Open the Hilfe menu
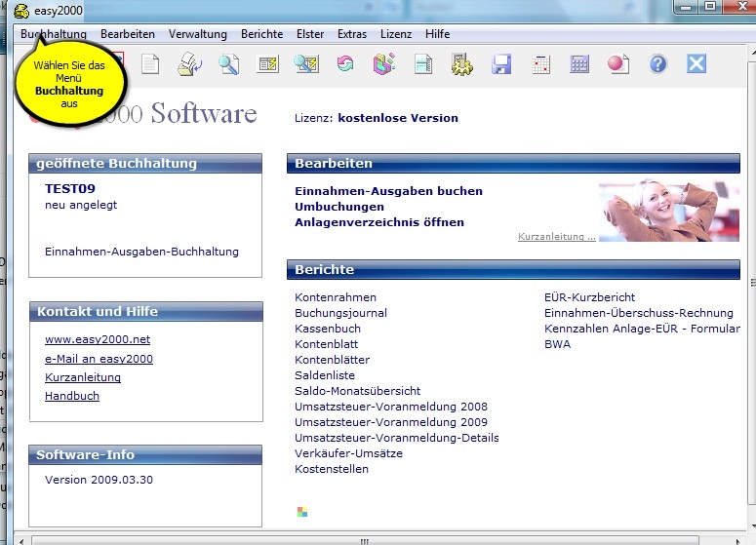 (437, 34)
